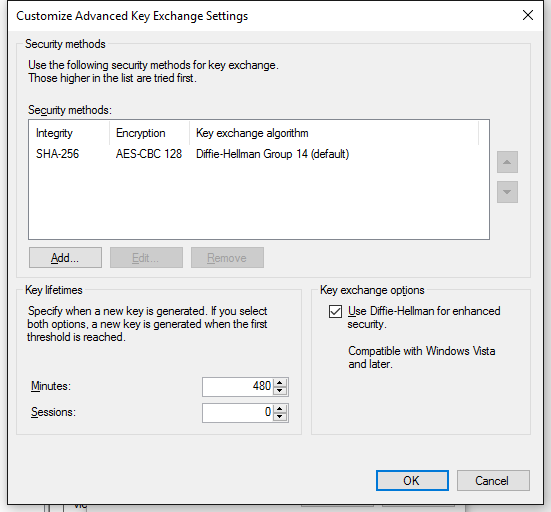
Task: Move the security method down with the arrow
Action: pos(507,192)
